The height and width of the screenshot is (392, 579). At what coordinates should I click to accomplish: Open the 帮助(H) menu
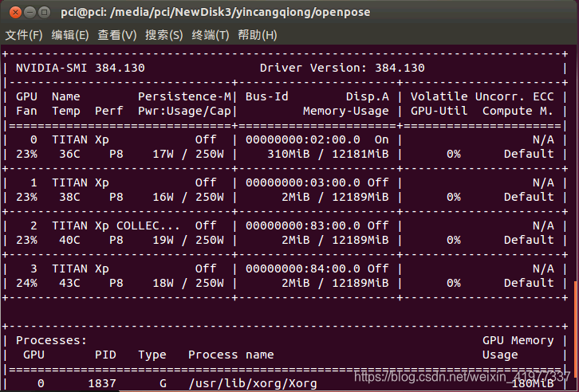point(258,35)
